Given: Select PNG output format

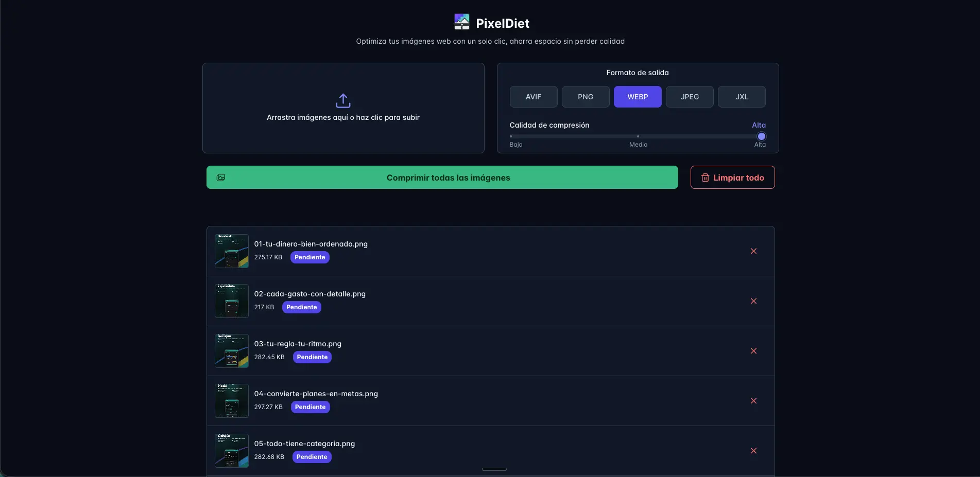Looking at the screenshot, I should click(x=586, y=97).
